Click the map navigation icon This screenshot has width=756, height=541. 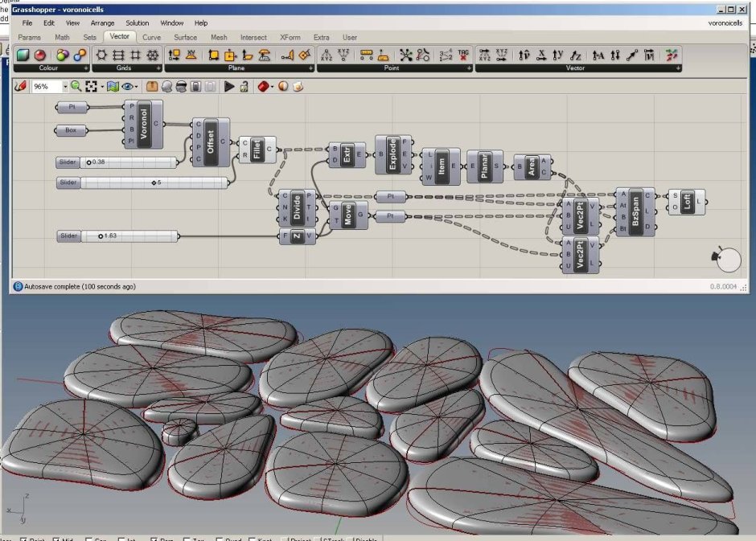(x=113, y=87)
